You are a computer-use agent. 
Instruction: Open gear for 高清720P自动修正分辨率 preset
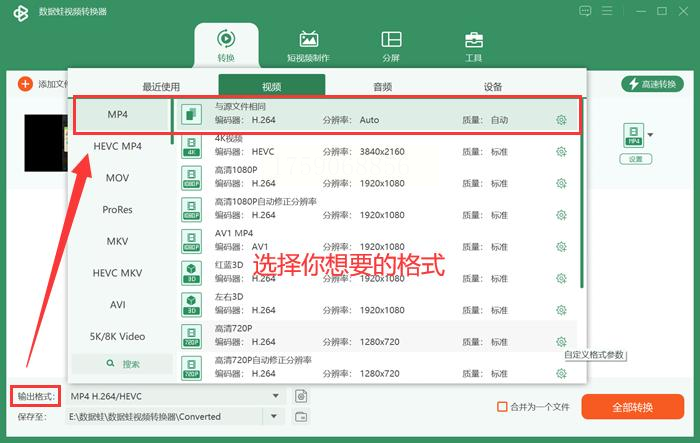point(561,373)
